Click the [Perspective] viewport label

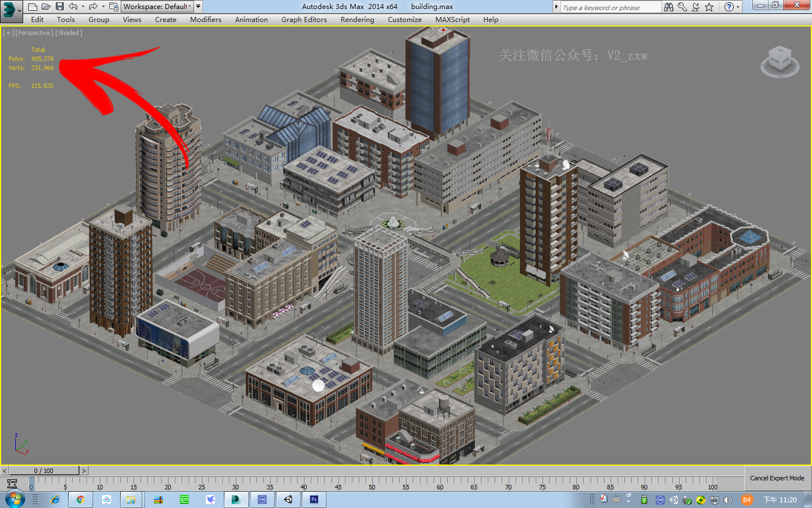click(34, 33)
